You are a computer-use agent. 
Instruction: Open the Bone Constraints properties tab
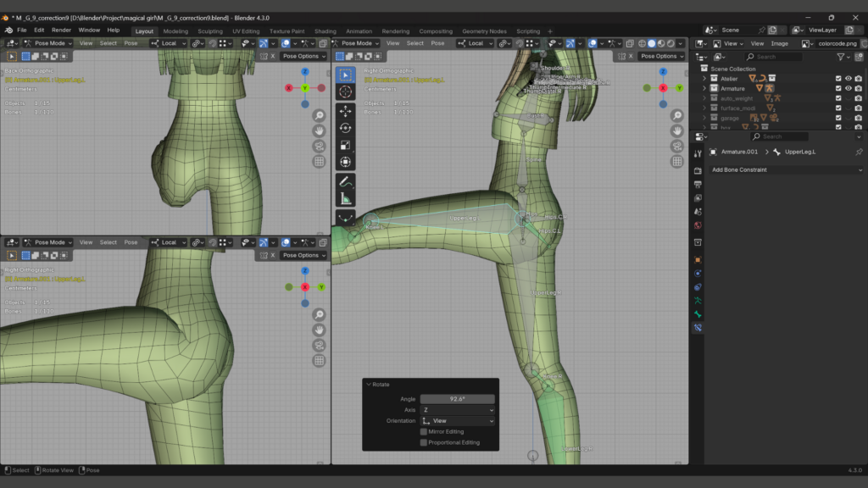(698, 327)
